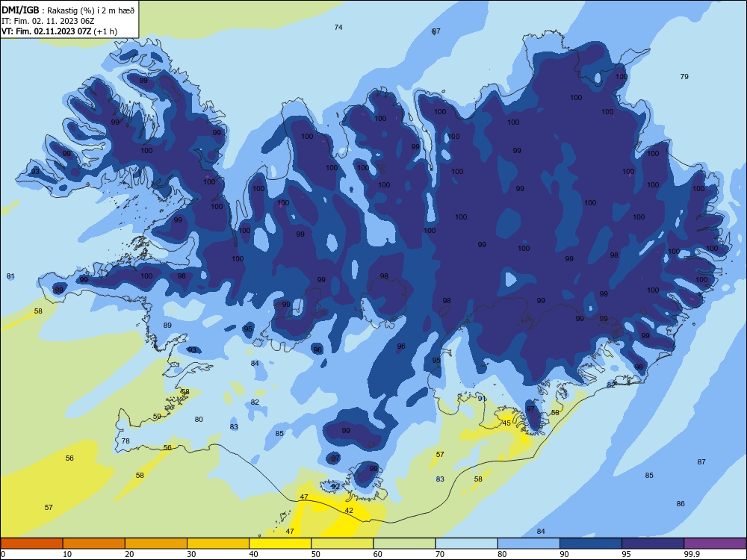Click the humidity value '81' on the map
747x560 pixels.
tap(10, 276)
